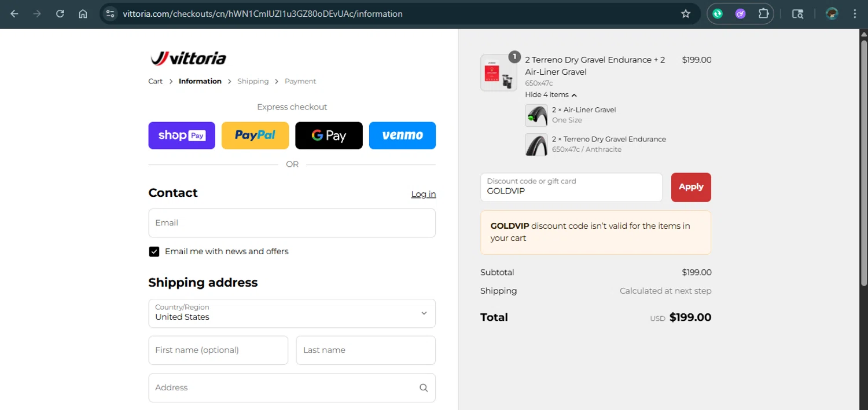
Task: Focus the Email input field
Action: pos(292,223)
